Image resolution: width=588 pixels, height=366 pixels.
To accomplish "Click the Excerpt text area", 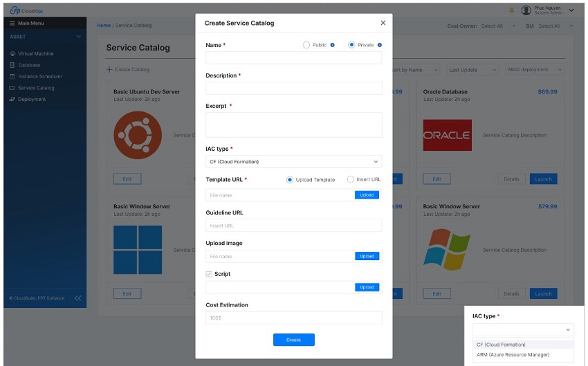I will (x=293, y=125).
